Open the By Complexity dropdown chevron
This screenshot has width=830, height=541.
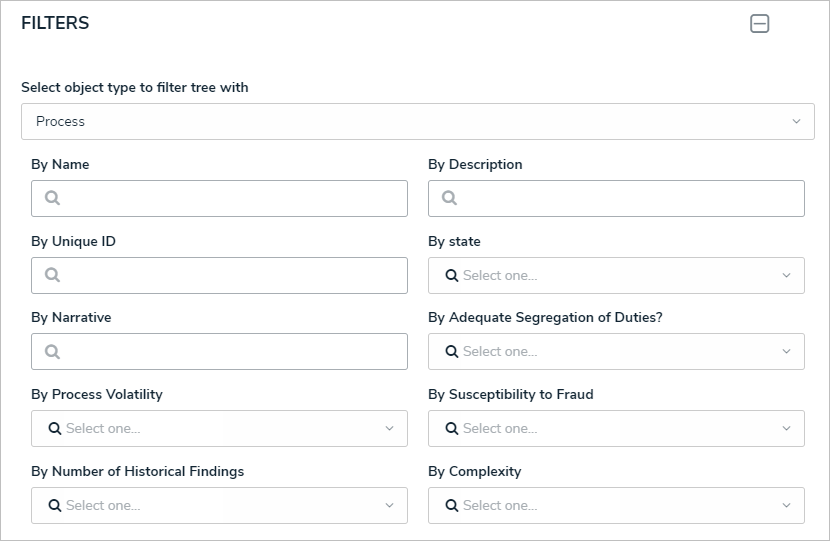point(786,505)
